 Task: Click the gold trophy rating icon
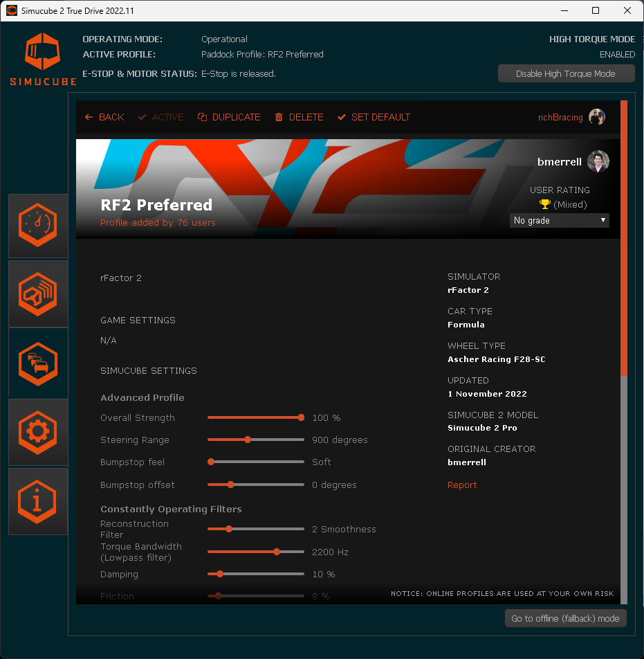click(544, 204)
